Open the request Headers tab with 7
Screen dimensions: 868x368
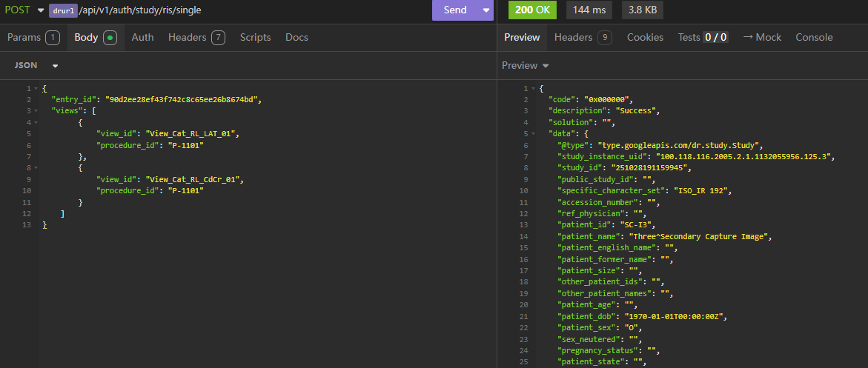(196, 37)
